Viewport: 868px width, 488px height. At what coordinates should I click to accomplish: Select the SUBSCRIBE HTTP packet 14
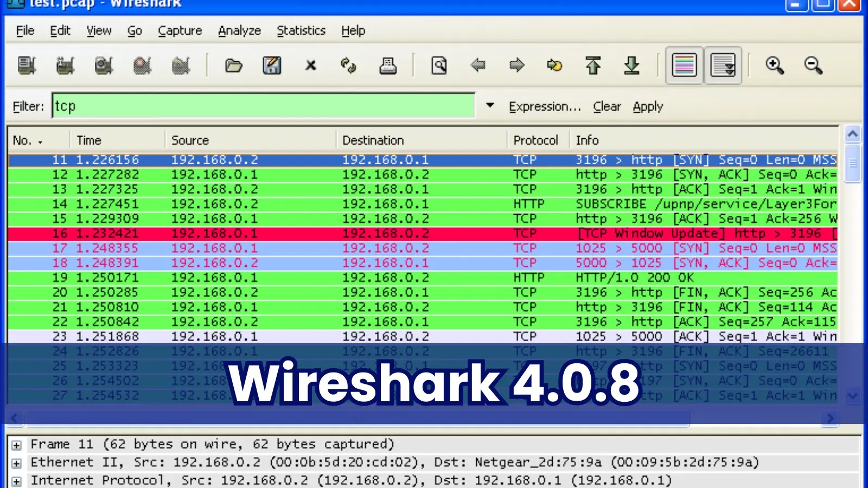click(423, 204)
